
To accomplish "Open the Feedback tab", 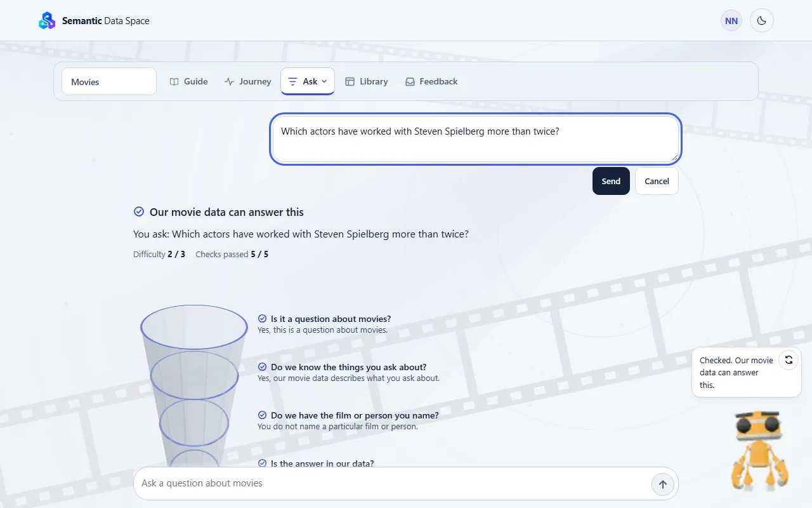I will coord(431,81).
